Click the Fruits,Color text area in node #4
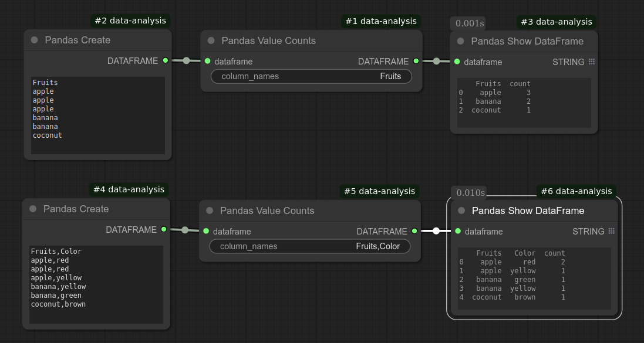The image size is (644, 343). click(x=96, y=285)
